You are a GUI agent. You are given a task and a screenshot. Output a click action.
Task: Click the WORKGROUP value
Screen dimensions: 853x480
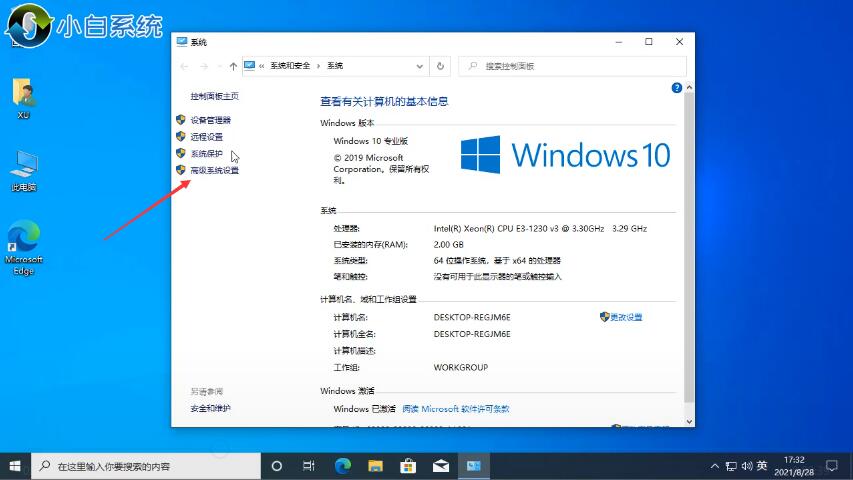[460, 367]
